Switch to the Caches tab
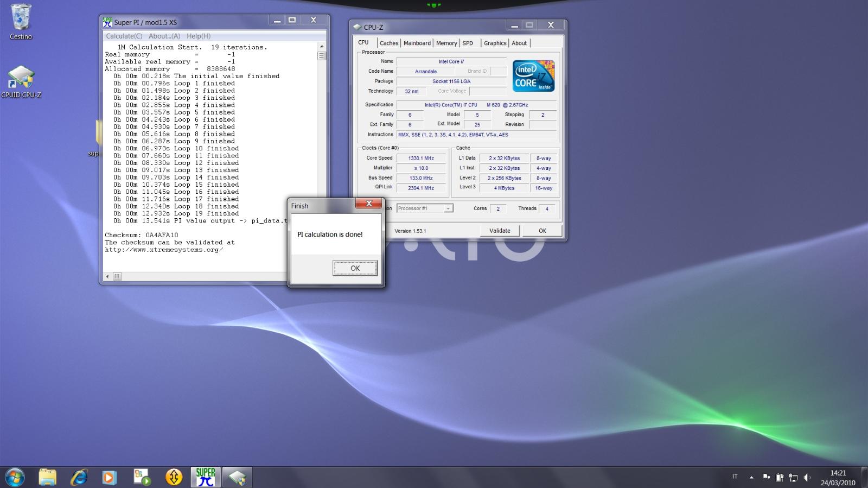This screenshot has height=488, width=868. pyautogui.click(x=389, y=43)
